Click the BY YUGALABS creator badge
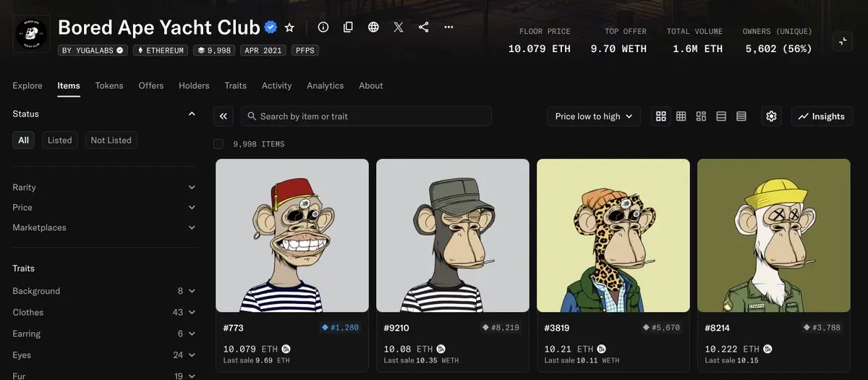The image size is (868, 380). 93,51
